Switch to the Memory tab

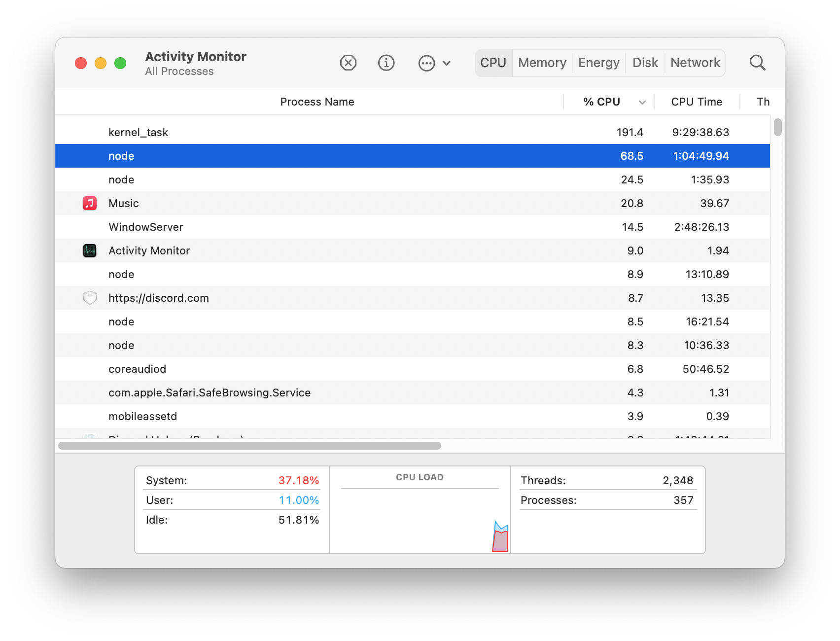(x=541, y=63)
